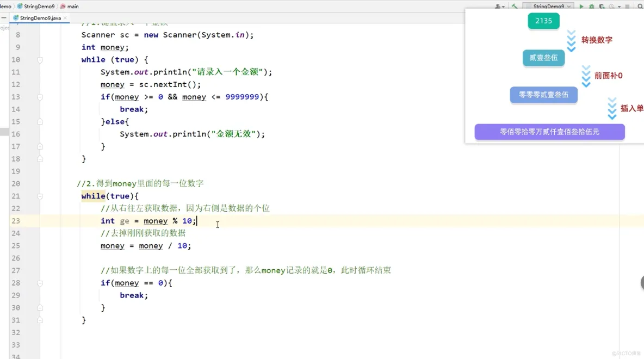This screenshot has height=359, width=644.
Task: Click the 转换数字 label in the diagram
Action: (597, 40)
